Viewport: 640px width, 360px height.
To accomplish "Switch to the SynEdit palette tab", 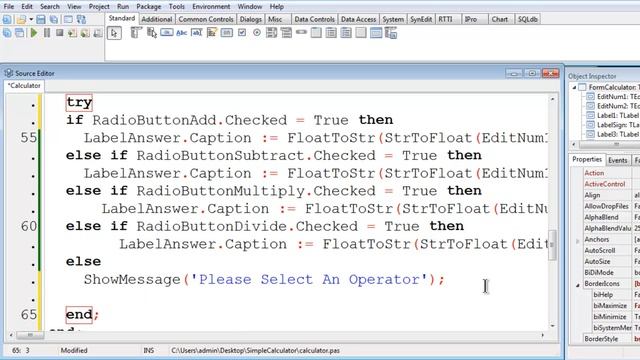I will coord(421,19).
